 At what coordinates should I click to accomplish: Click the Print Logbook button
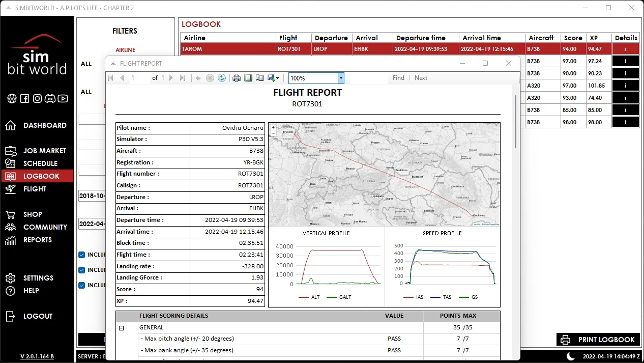(598, 340)
